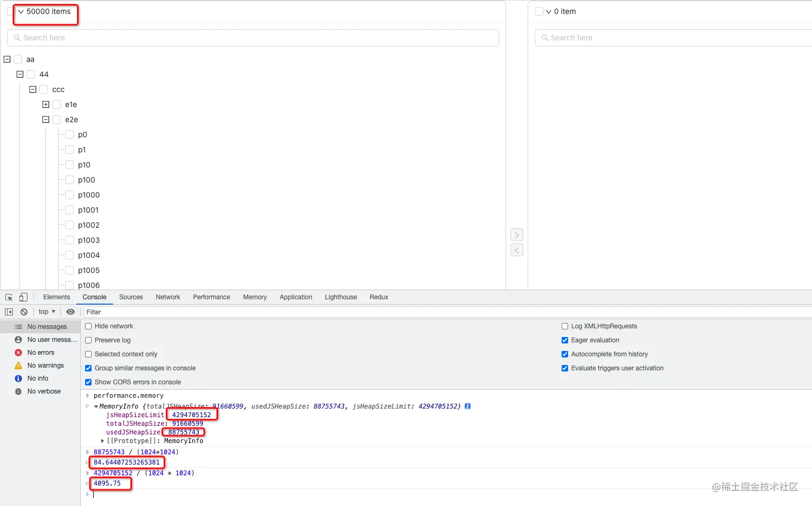Check the p1001 item checkbox
This screenshot has height=506, width=812.
pos(69,210)
